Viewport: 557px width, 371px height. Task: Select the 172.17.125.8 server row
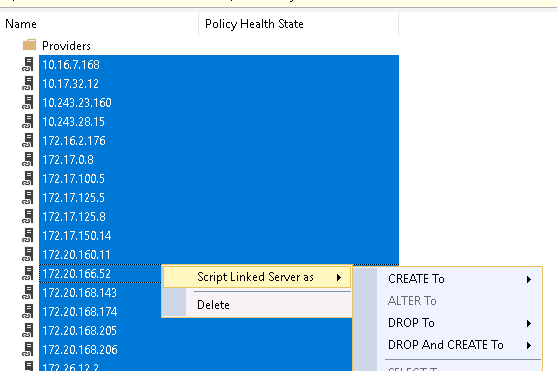[219, 217]
